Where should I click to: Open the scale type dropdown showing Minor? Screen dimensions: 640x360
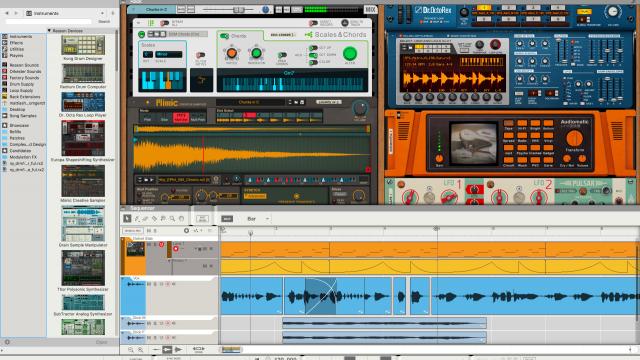click(169, 54)
